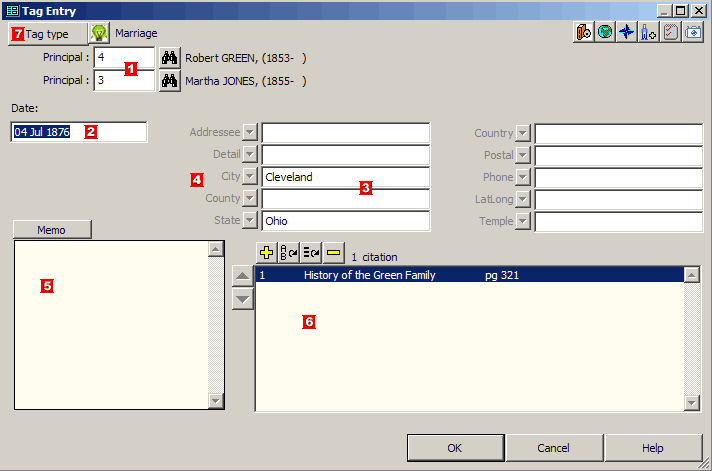The height and width of the screenshot is (471, 712).
Task: Click the first Principal ID field containing 4
Action: [124, 58]
